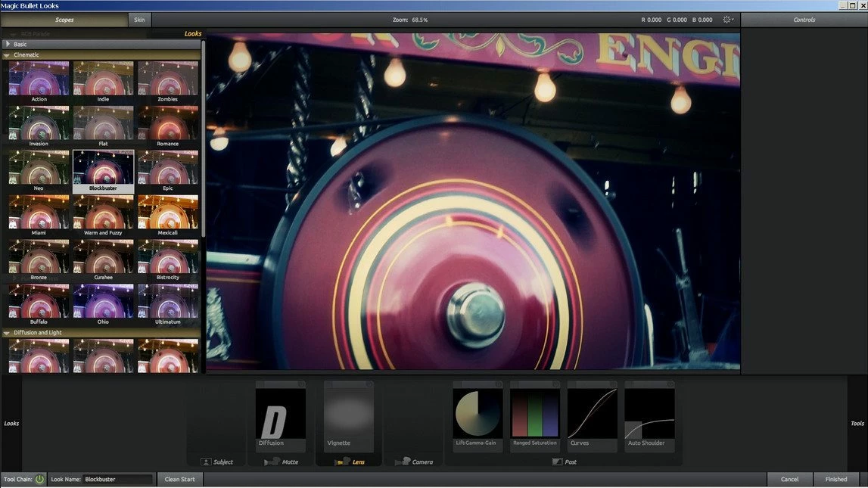
Task: Select the Camera stage label
Action: tap(422, 462)
